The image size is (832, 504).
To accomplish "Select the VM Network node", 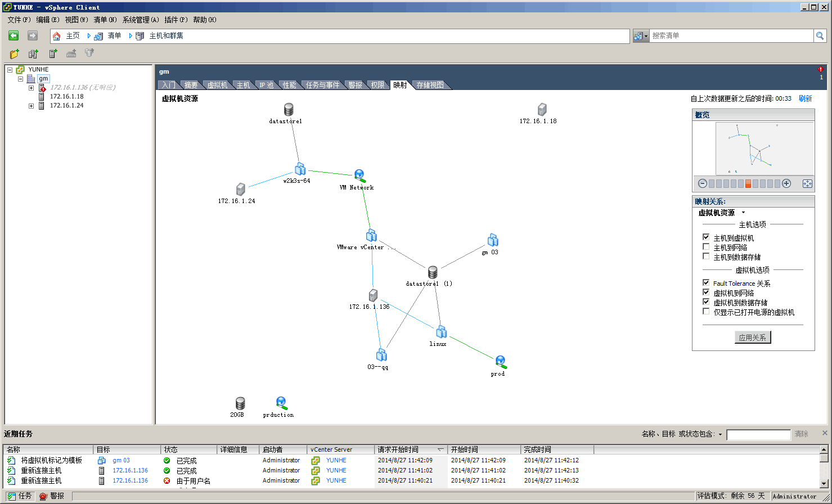I will (360, 175).
